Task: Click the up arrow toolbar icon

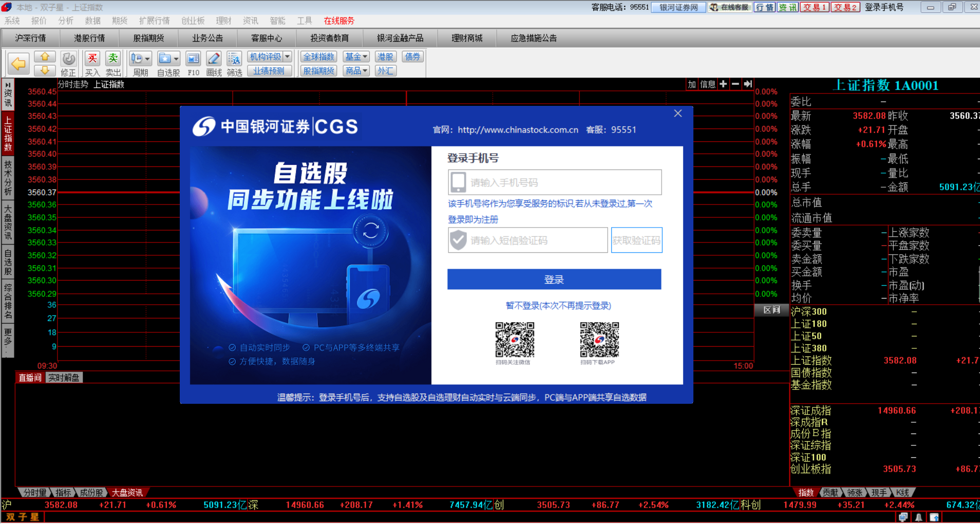Action: (45, 57)
